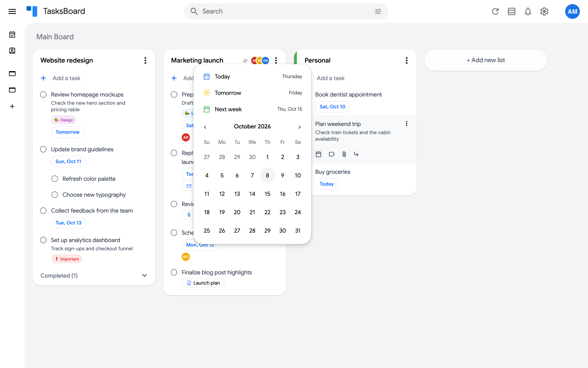Pick October 24 in the calendar

[298, 212]
